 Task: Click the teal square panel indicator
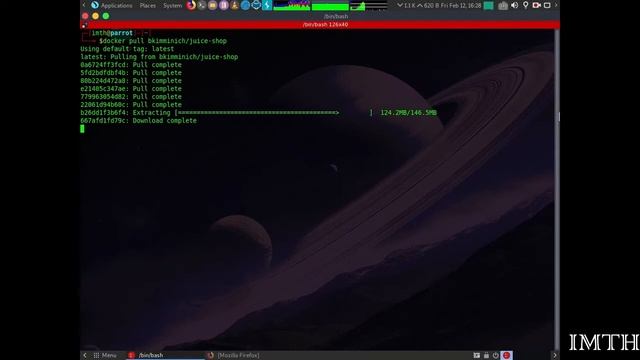coord(488,5)
